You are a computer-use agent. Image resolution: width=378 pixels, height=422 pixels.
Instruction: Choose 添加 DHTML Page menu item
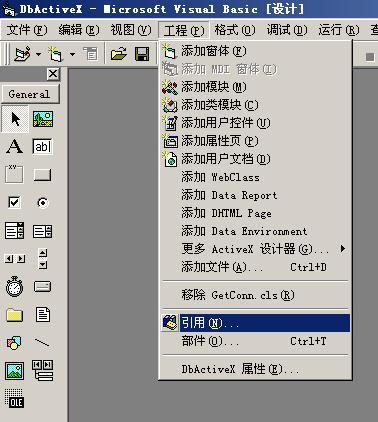click(x=256, y=213)
